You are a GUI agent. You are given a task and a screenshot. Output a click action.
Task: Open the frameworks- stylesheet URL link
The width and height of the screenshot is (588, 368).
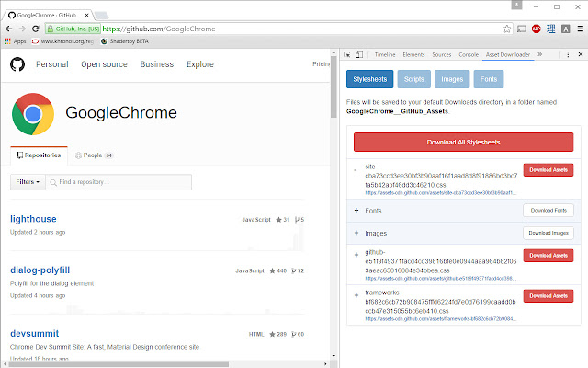441,319
